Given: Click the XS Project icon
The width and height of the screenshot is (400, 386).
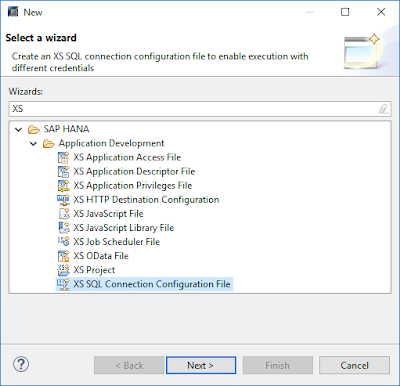Looking at the screenshot, I should 63,270.
